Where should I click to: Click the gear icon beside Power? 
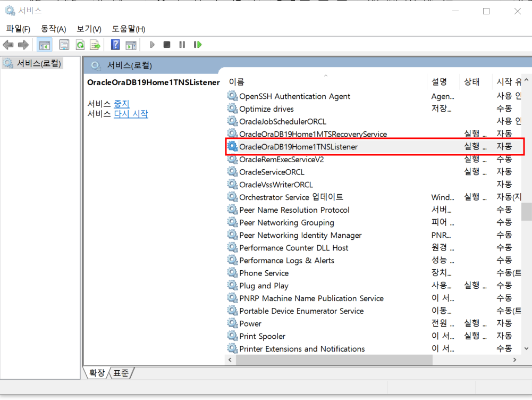point(232,323)
